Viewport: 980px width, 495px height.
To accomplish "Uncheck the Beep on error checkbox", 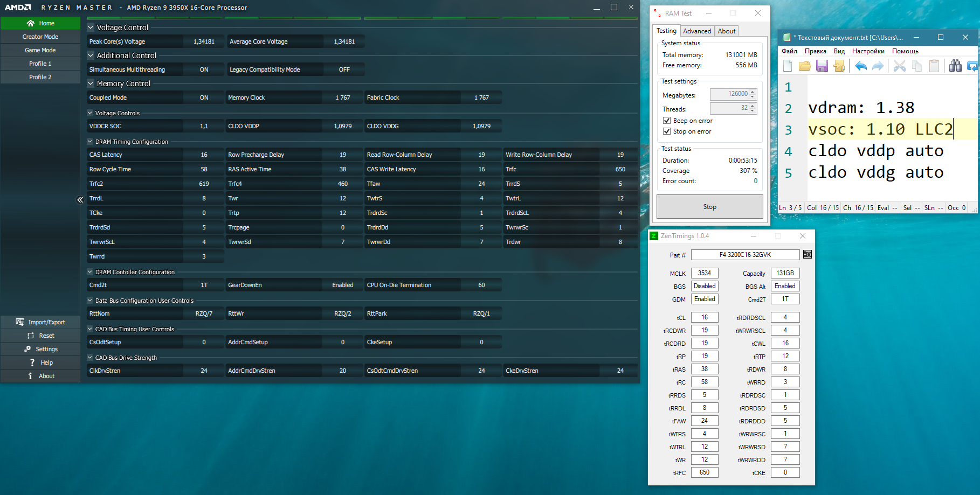I will click(667, 121).
